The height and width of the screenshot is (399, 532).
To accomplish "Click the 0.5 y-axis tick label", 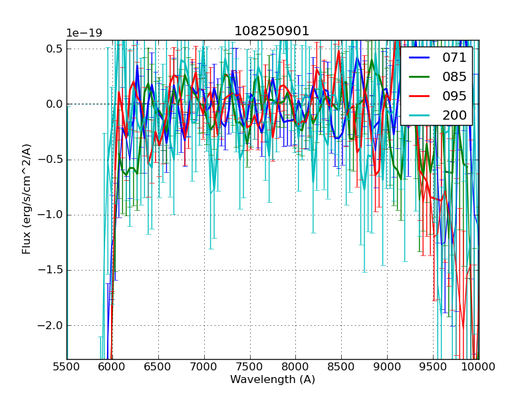I will (x=54, y=49).
